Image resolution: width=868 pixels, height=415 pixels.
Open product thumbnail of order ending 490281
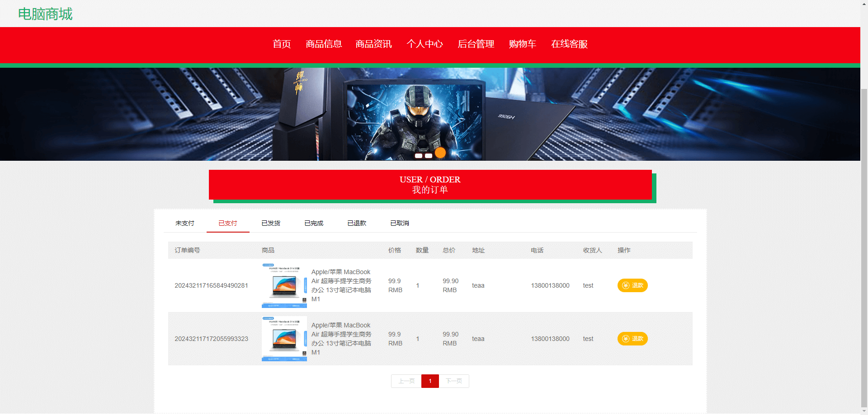click(x=284, y=285)
